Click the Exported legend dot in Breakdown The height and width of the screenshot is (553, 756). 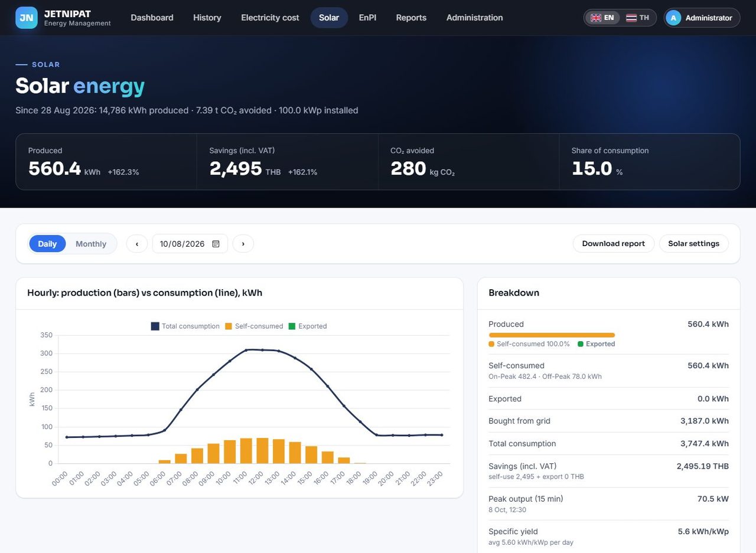pyautogui.click(x=581, y=344)
